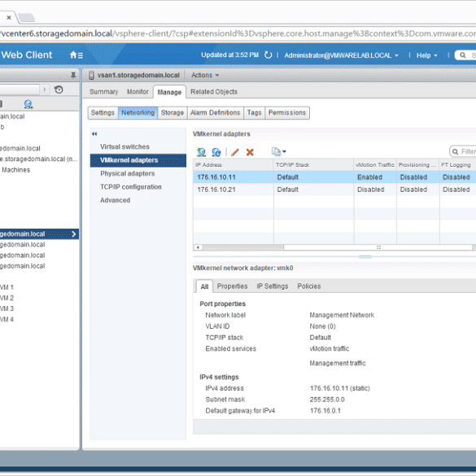This screenshot has width=476, height=476.
Task: Select adapter row 176.16.10.11
Action: [334, 177]
